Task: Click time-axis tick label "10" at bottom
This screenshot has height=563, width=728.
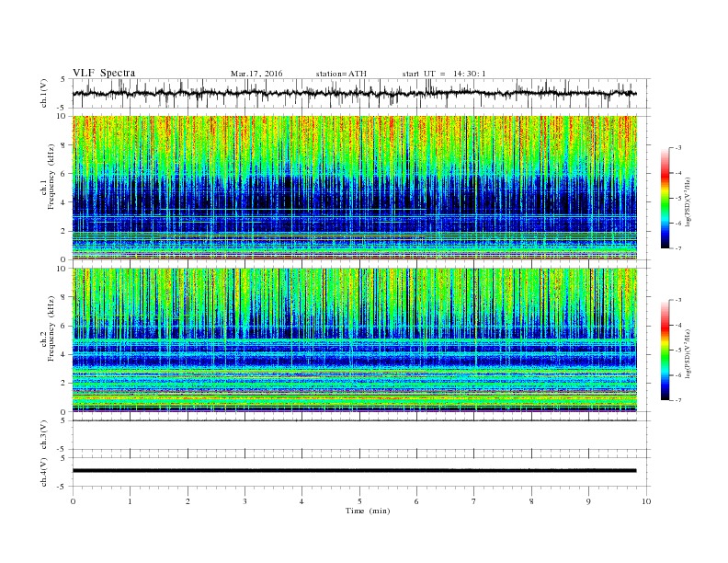Action: coord(646,501)
